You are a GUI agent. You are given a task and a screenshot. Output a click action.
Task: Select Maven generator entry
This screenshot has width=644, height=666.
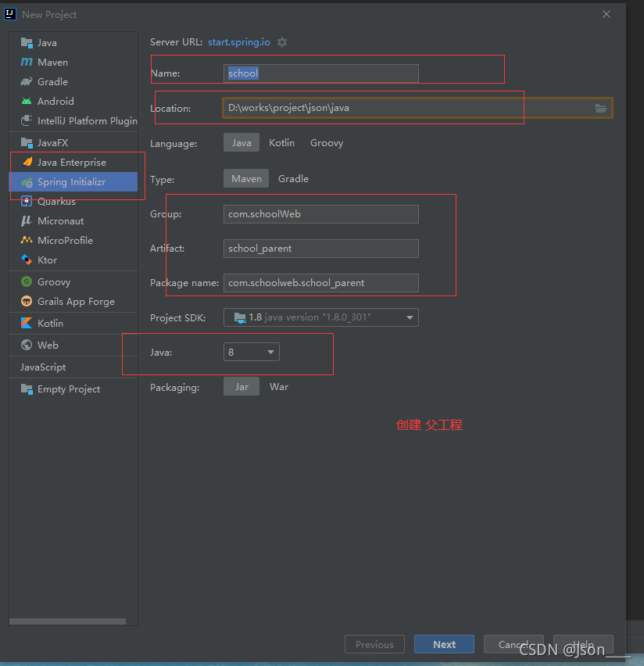click(73, 62)
